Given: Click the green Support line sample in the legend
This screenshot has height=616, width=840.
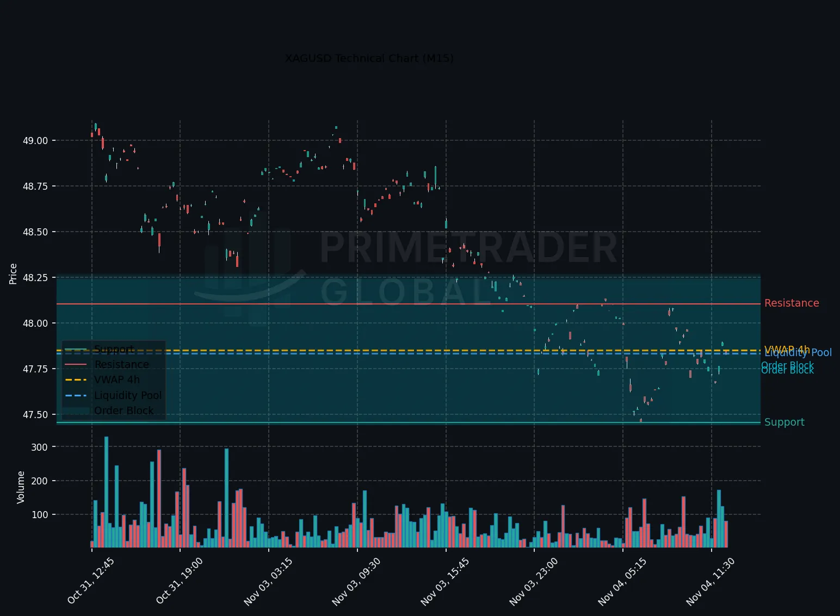Looking at the screenshot, I should click(76, 349).
